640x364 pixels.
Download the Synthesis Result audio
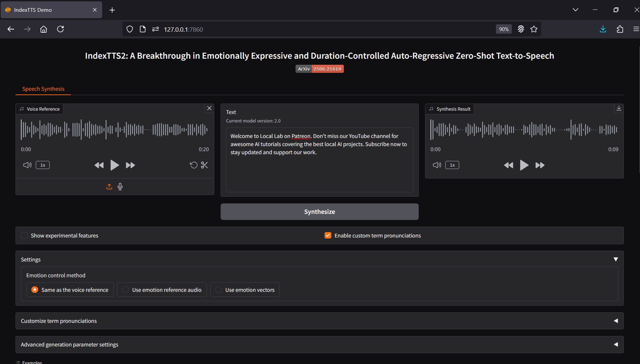point(619,108)
